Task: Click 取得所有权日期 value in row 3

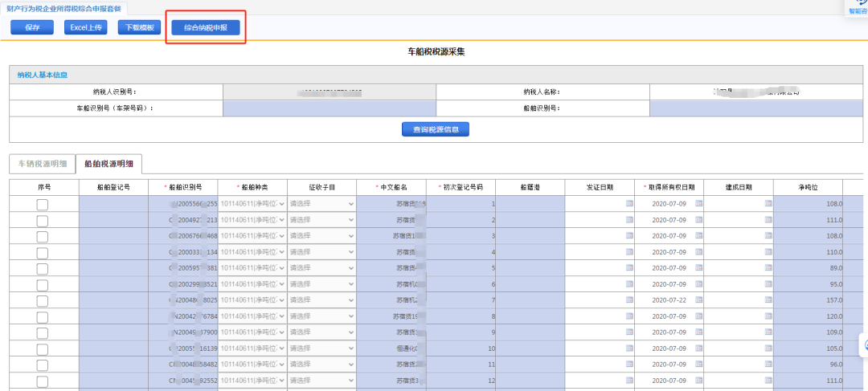Action: pos(669,236)
